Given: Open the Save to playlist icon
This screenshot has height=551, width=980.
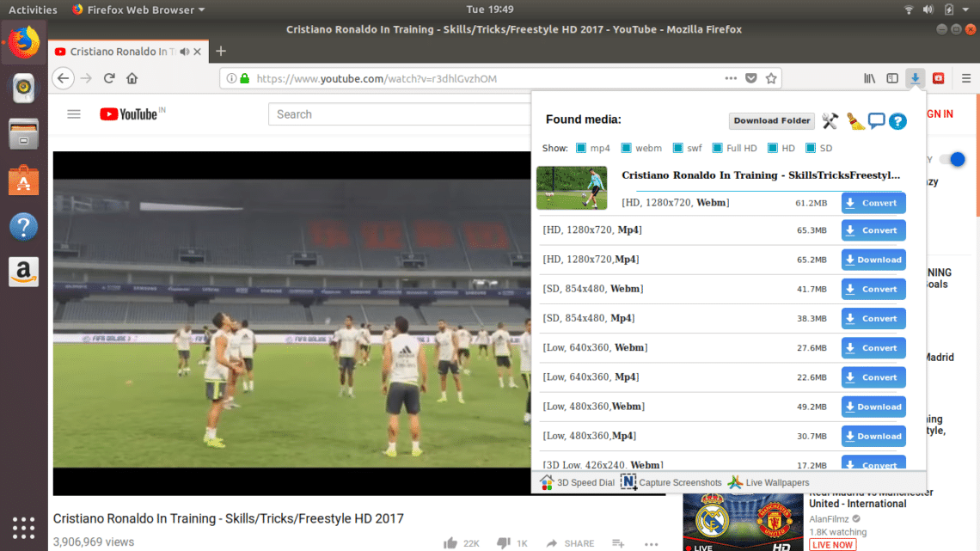Looking at the screenshot, I should [x=618, y=543].
